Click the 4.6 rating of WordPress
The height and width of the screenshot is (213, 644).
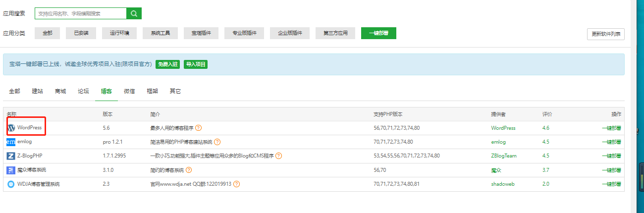point(545,128)
